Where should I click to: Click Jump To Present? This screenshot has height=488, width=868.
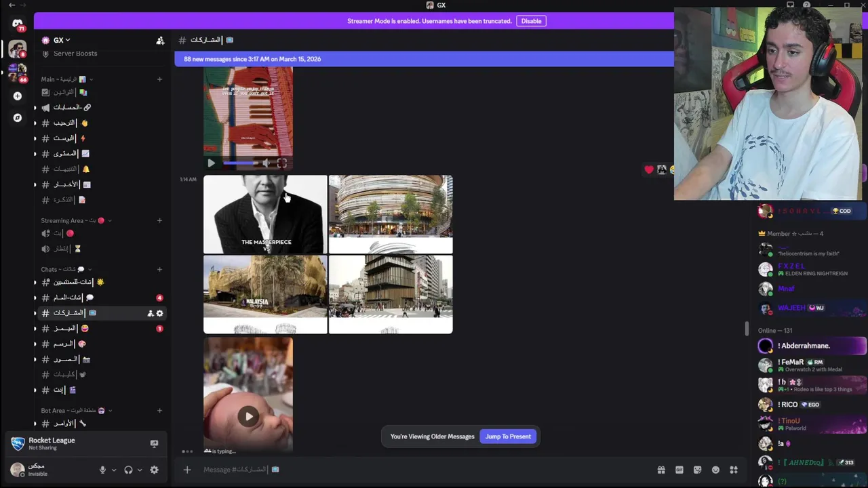(508, 436)
